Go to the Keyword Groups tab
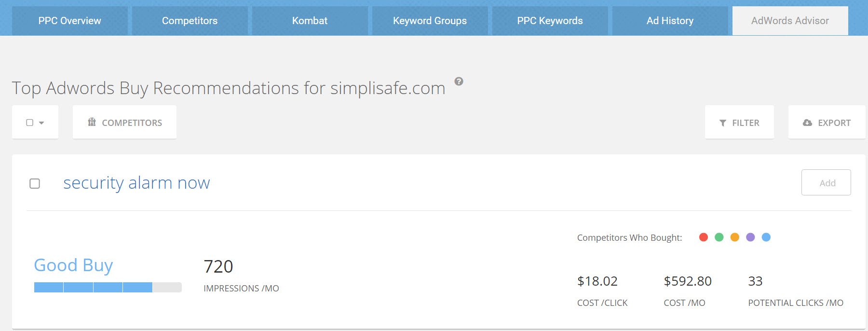This screenshot has height=331, width=868. [x=430, y=21]
